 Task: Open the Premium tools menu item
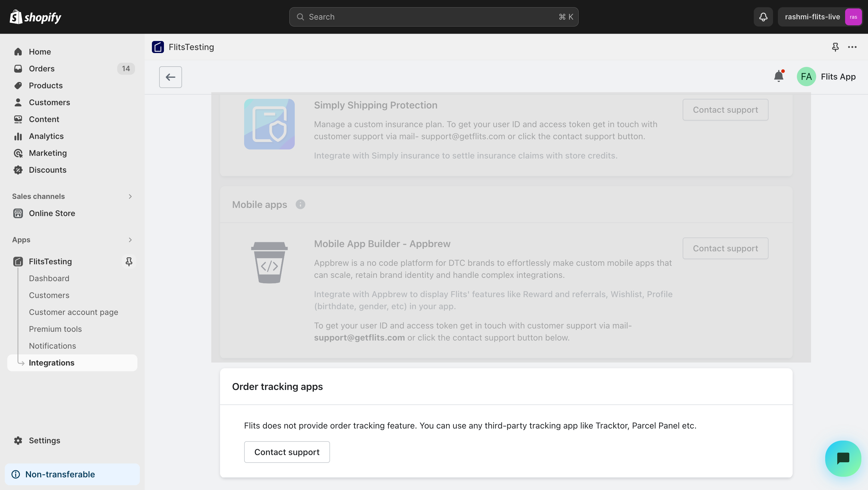(x=55, y=329)
